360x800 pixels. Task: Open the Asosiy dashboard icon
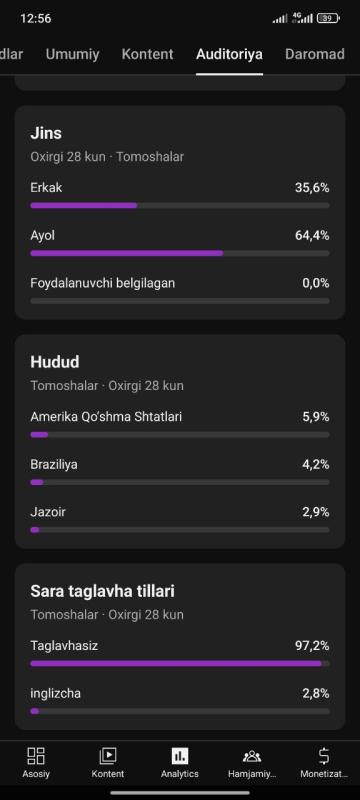(x=36, y=756)
